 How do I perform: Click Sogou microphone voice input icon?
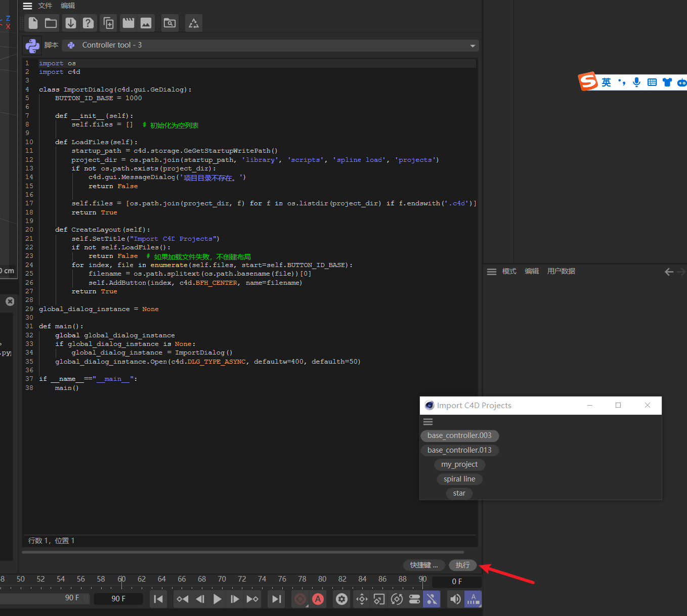[x=637, y=82]
